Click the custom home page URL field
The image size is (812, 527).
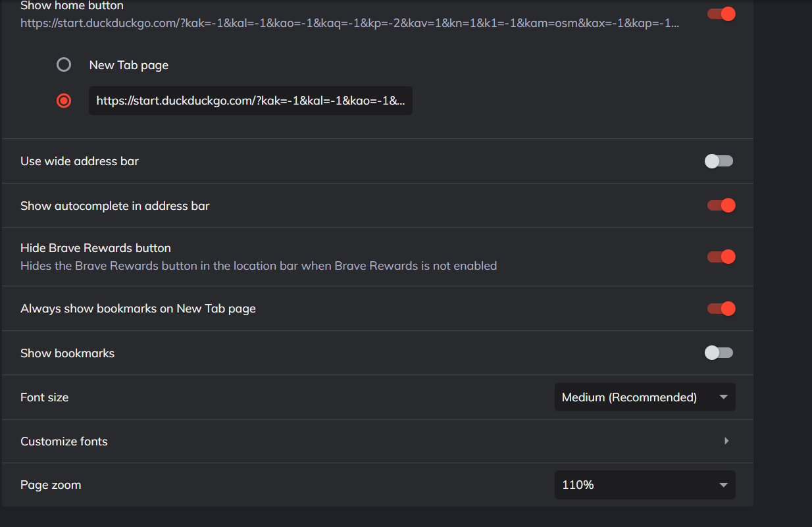coord(251,101)
